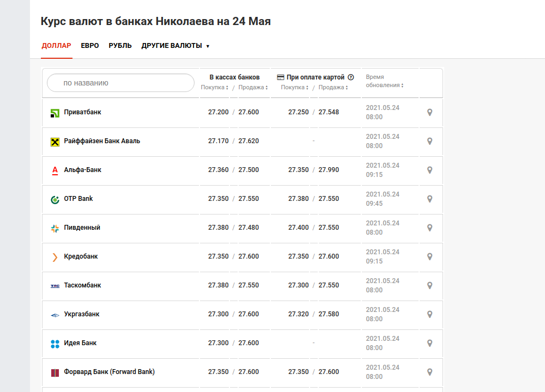545x392 pixels.
Task: Click OTP Bank card buy rate 27.380
Action: click(x=299, y=199)
